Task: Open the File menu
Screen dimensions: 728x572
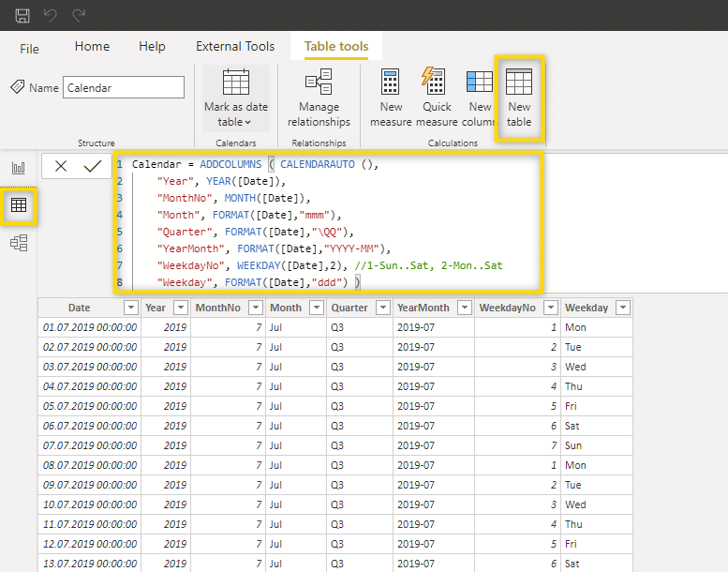Action: coord(29,48)
